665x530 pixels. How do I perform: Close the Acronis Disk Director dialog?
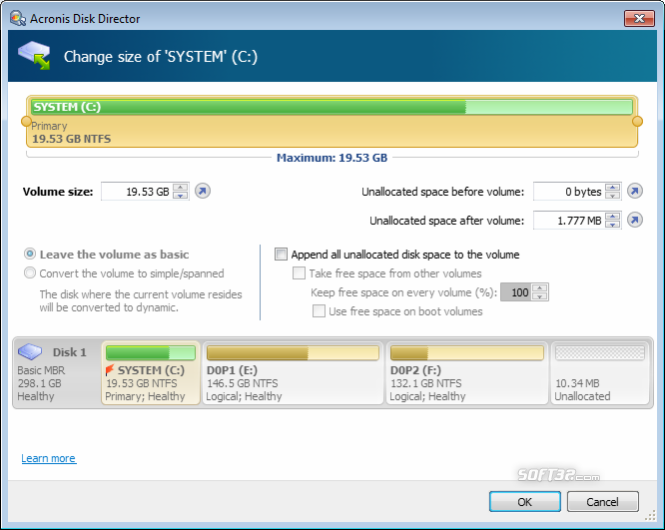pyautogui.click(x=639, y=18)
